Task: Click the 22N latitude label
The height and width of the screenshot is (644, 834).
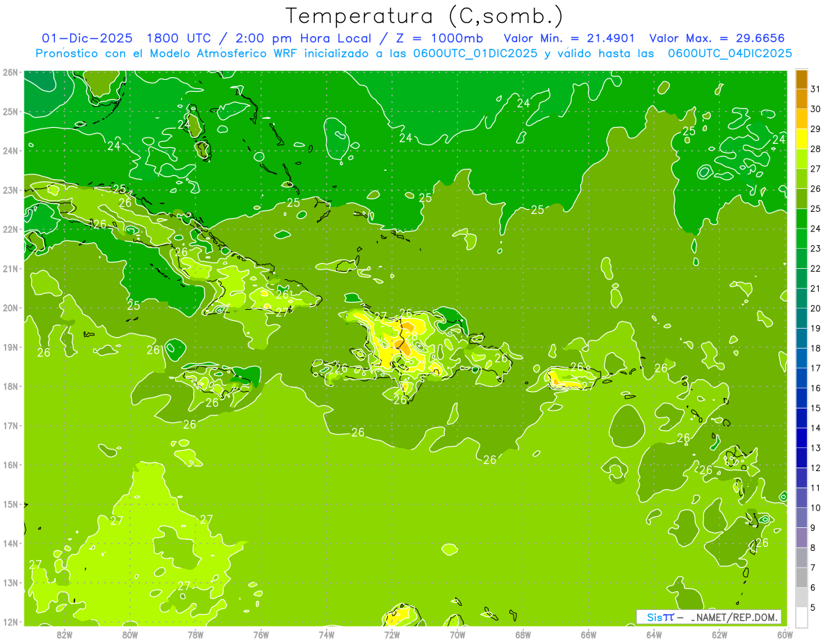Action: pos(10,229)
